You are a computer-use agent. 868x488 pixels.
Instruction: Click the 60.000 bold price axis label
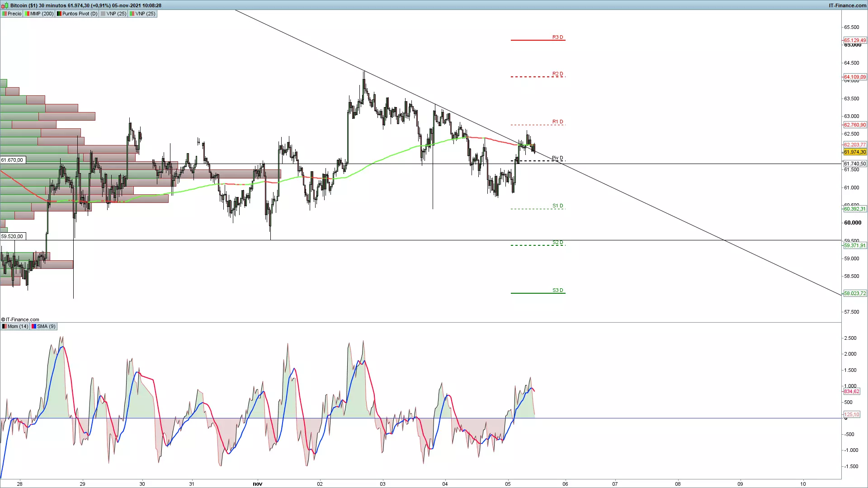pyautogui.click(x=853, y=223)
